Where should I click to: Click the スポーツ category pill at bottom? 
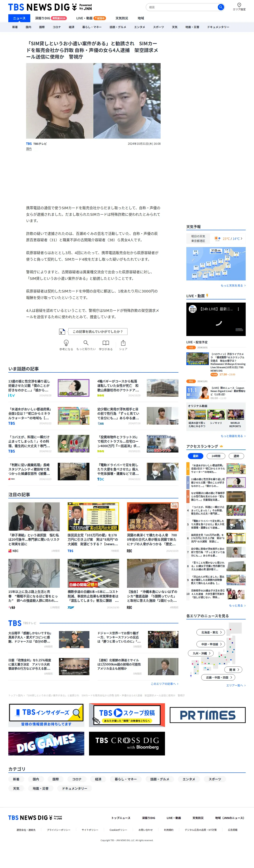coord(215,779)
